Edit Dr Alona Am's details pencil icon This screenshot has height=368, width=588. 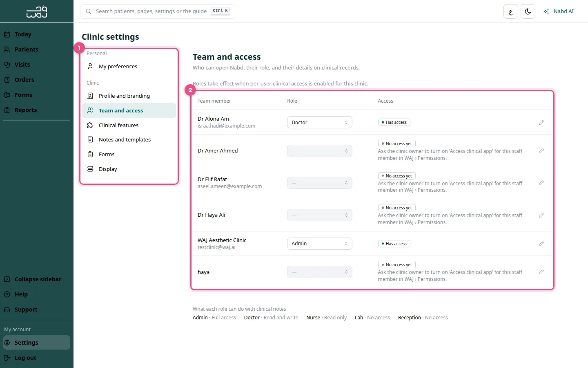[x=541, y=122]
